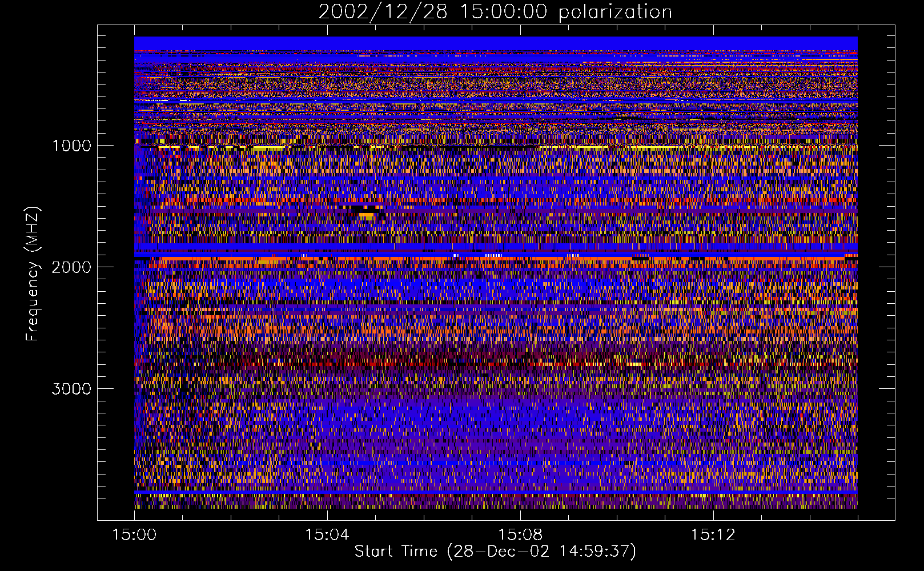Click the solid blue band at top of spectrogram
Screen dimensions: 924x571
tap(496, 43)
